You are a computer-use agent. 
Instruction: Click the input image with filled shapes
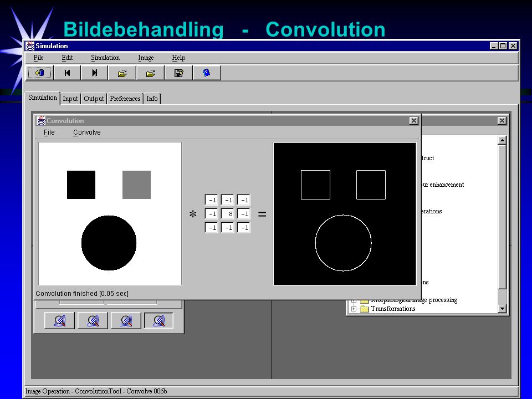click(x=110, y=214)
